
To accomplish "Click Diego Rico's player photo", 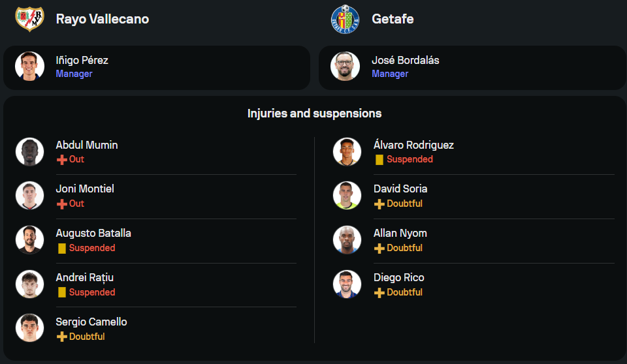I will click(x=347, y=284).
